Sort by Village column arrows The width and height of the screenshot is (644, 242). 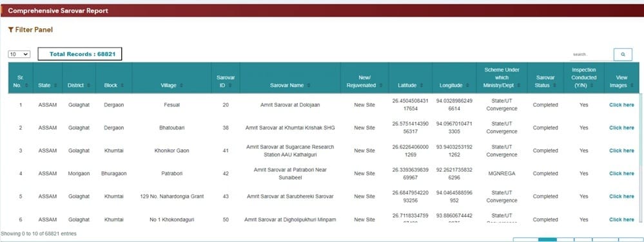pyautogui.click(x=181, y=86)
